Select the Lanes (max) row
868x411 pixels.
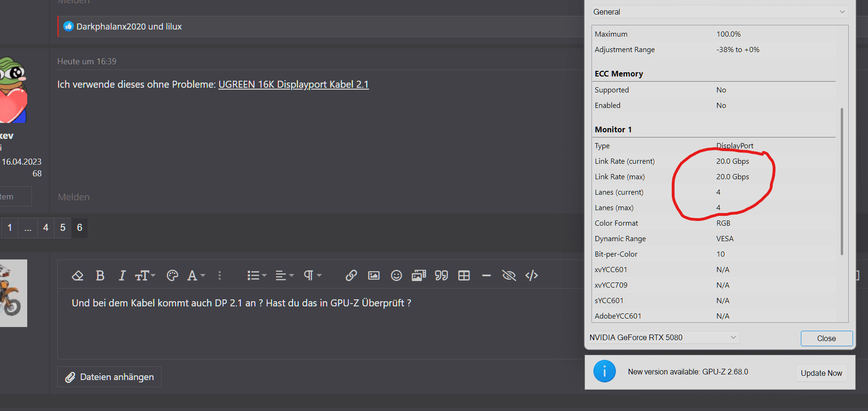point(714,207)
